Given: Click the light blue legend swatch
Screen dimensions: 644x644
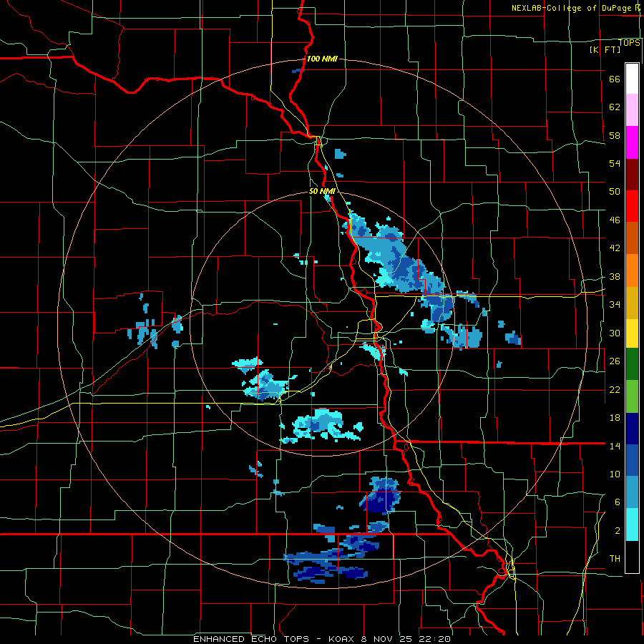Looking at the screenshot, I should point(632,492).
